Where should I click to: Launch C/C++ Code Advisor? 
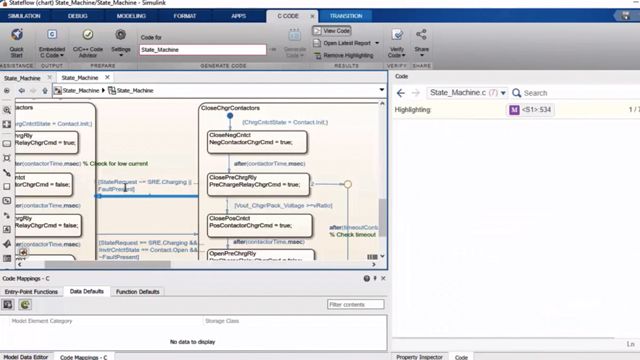coord(88,42)
